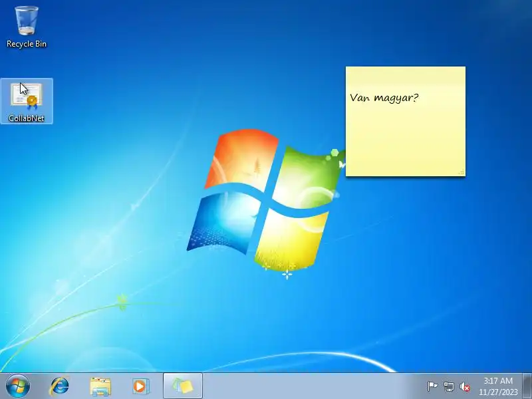Click the Show desktop button at the taskbar edge

527,386
